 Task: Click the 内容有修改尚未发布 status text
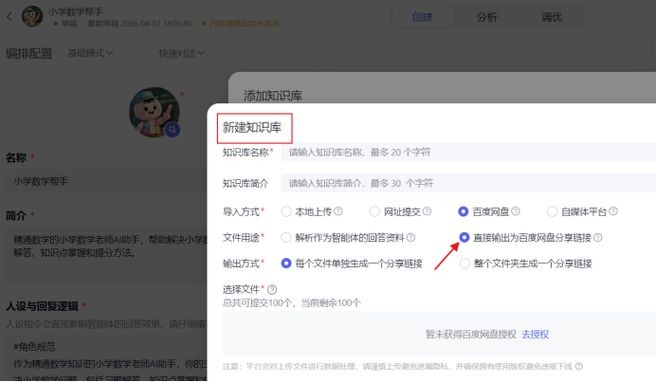pos(244,24)
